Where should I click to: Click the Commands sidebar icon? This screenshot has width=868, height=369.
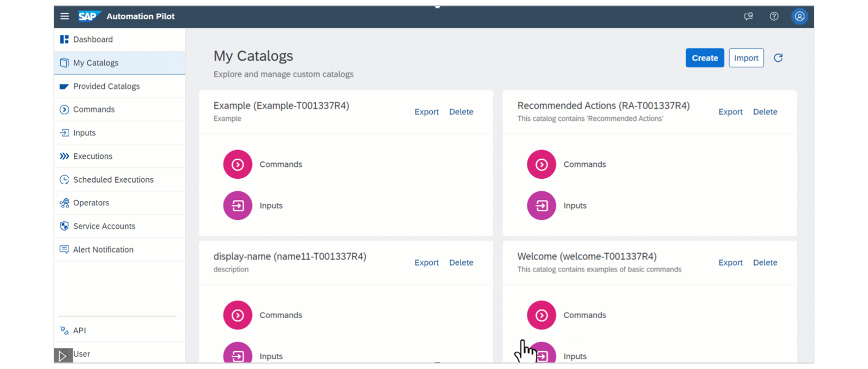pos(64,109)
